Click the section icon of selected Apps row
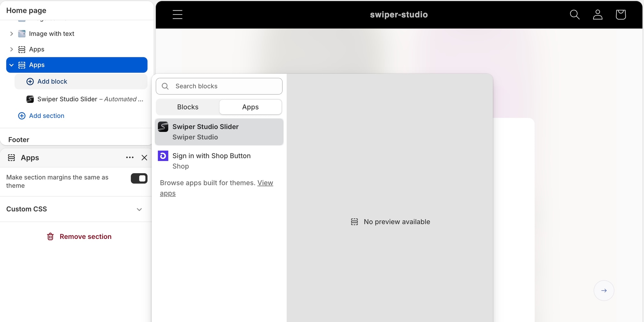 [22, 65]
